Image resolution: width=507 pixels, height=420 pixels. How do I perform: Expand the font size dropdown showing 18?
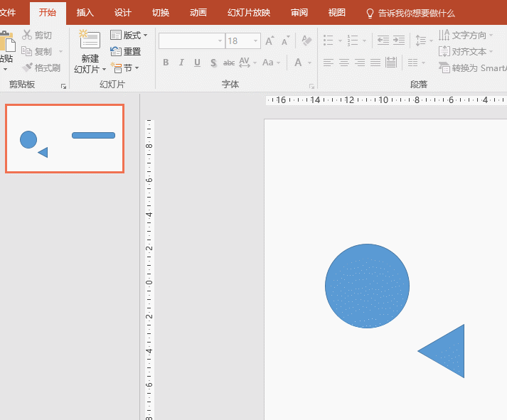[256, 41]
